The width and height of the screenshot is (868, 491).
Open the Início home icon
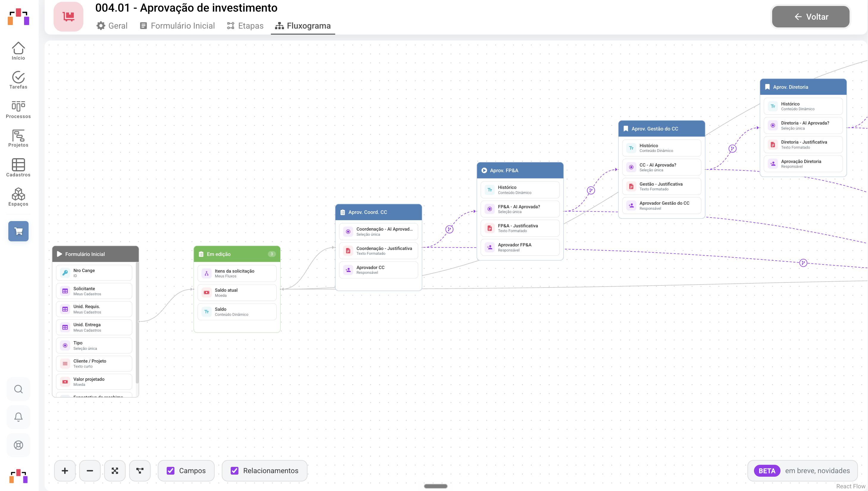(x=18, y=51)
